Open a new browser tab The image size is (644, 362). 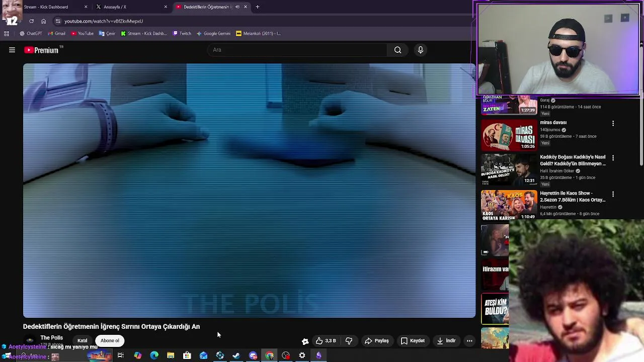pos(257,7)
